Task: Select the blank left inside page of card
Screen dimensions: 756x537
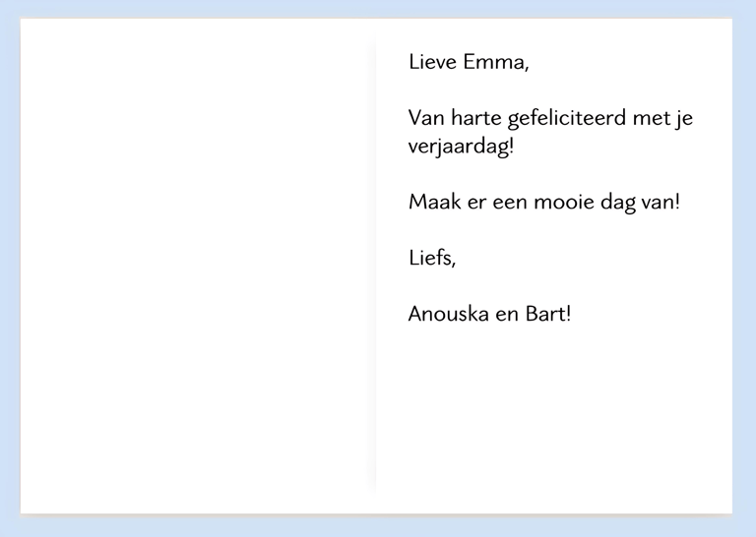Action: pyautogui.click(x=197, y=266)
